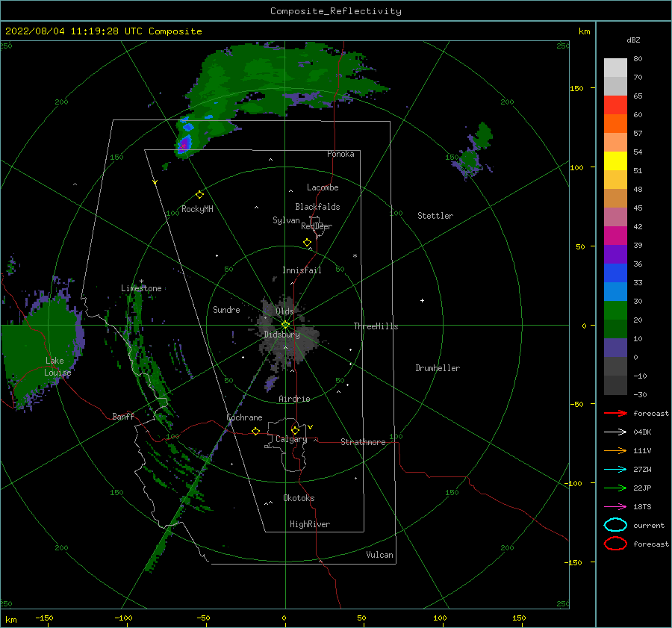Click the Blackfalds label
Image resolution: width=672 pixels, height=628 pixels.
317,207
